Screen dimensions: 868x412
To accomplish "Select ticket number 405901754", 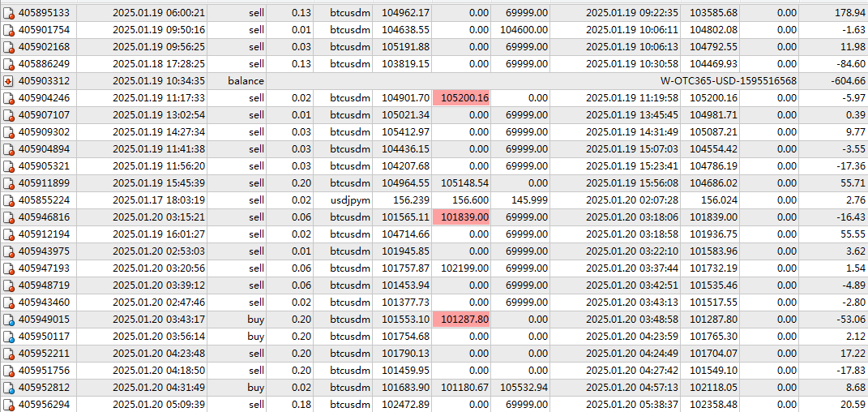I will pos(44,29).
